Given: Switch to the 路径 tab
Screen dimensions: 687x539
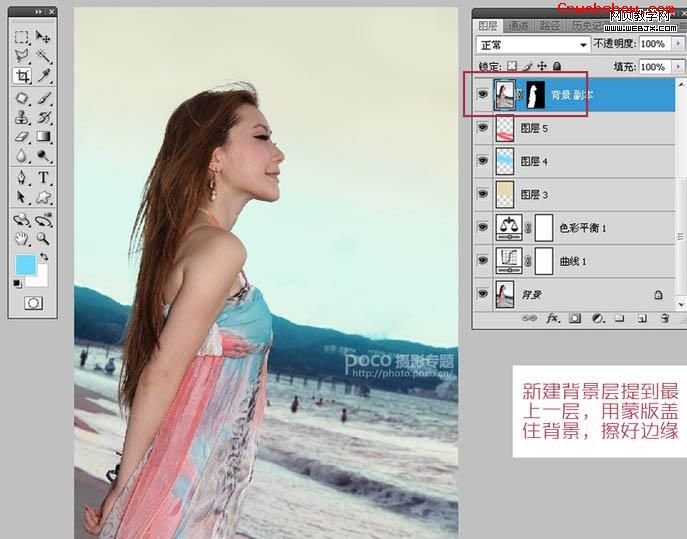Looking at the screenshot, I should coord(550,25).
